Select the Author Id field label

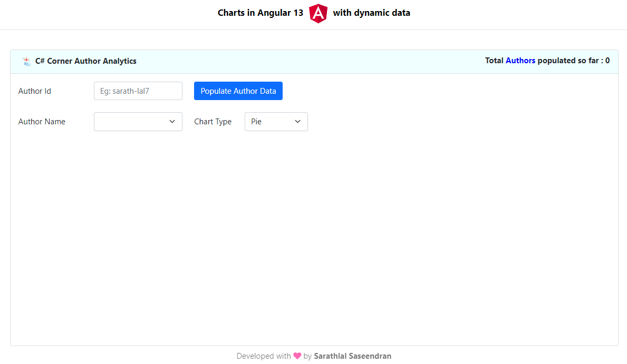[x=35, y=91]
